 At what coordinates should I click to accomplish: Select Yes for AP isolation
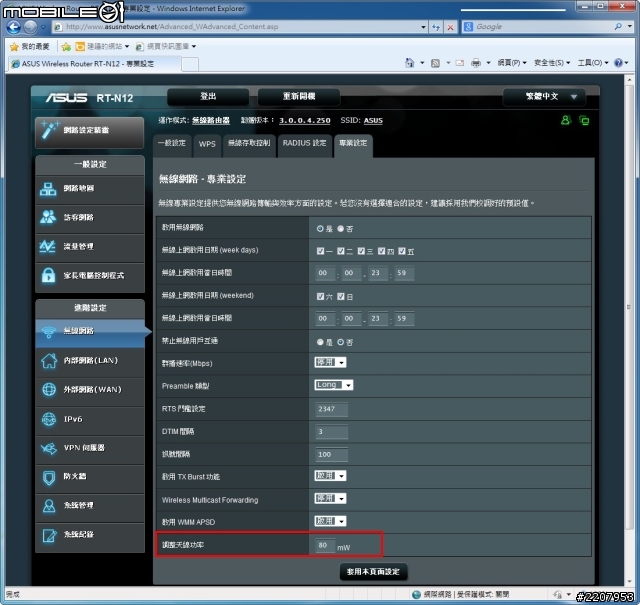(320, 342)
